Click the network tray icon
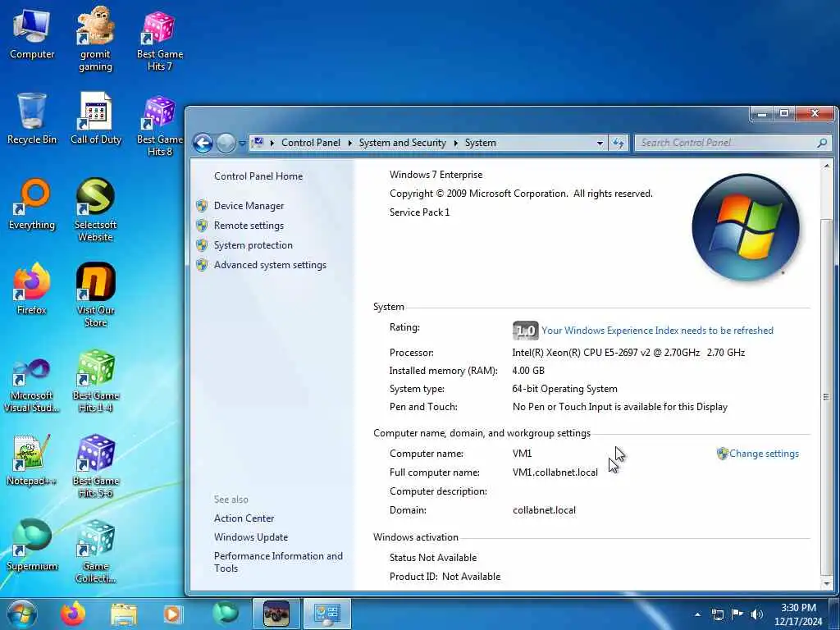The width and height of the screenshot is (840, 630). pos(717,614)
